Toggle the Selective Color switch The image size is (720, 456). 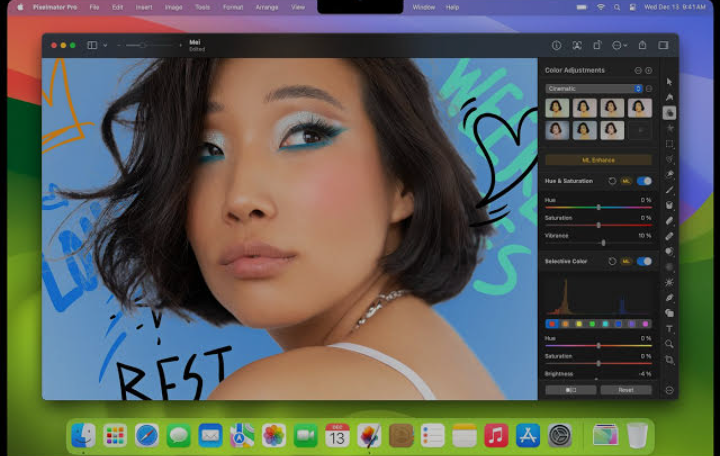click(644, 261)
